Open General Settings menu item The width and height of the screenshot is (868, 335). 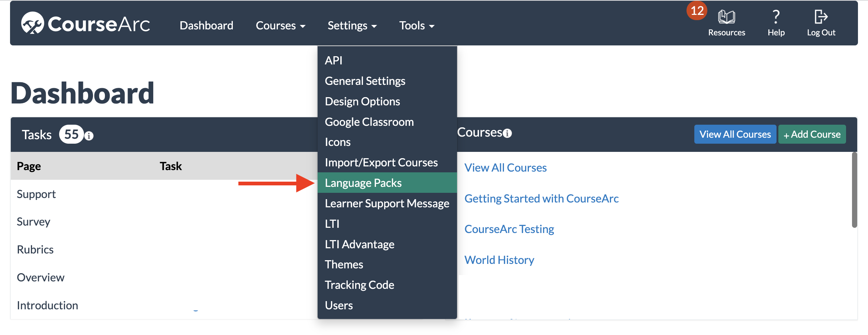(387, 81)
